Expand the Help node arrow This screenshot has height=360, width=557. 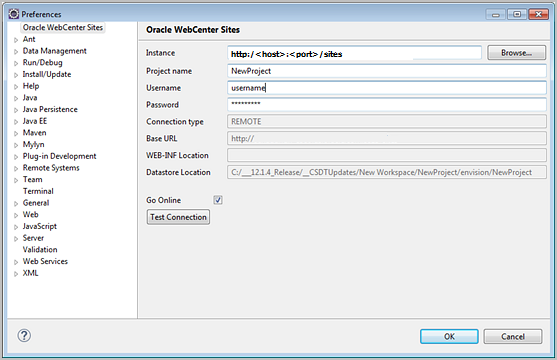click(16, 87)
